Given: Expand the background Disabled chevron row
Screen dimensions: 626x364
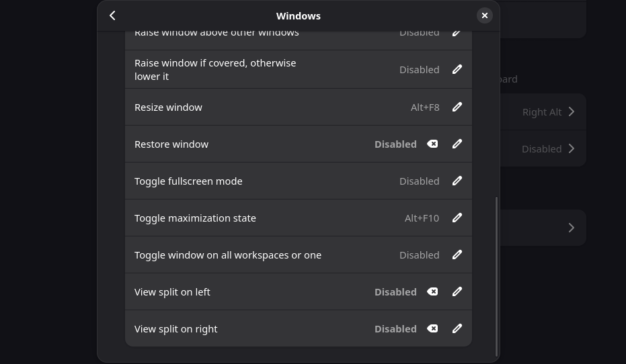Looking at the screenshot, I should tap(543, 148).
